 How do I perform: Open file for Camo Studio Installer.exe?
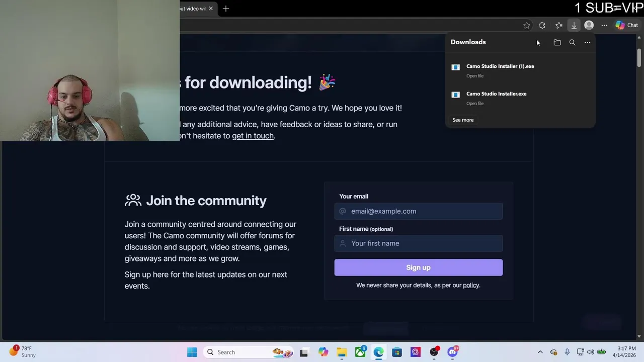[x=475, y=104]
